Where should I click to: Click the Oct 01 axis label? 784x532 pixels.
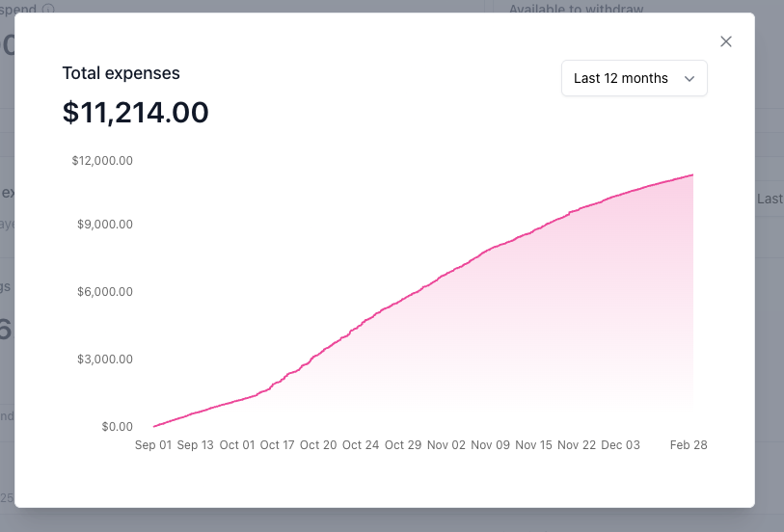237,444
